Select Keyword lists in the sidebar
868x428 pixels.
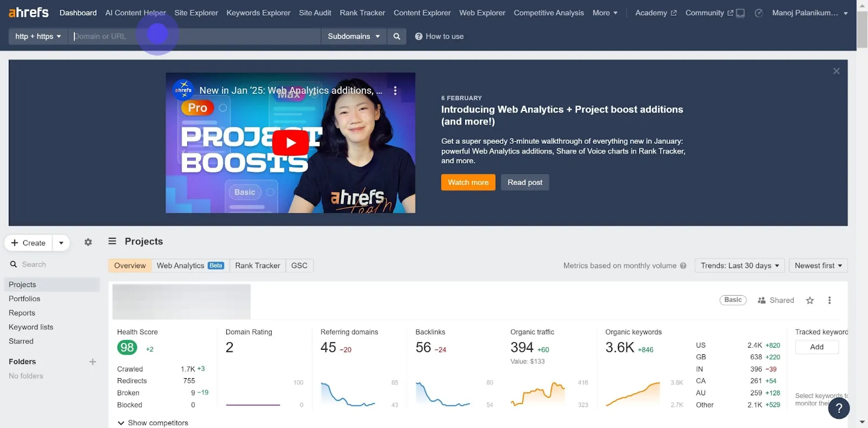point(31,327)
